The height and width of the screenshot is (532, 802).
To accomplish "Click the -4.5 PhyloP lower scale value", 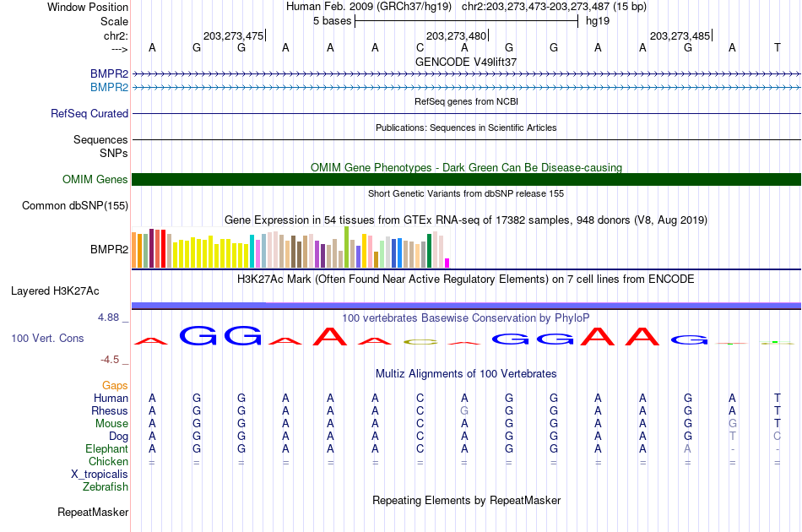I will pyautogui.click(x=110, y=360).
